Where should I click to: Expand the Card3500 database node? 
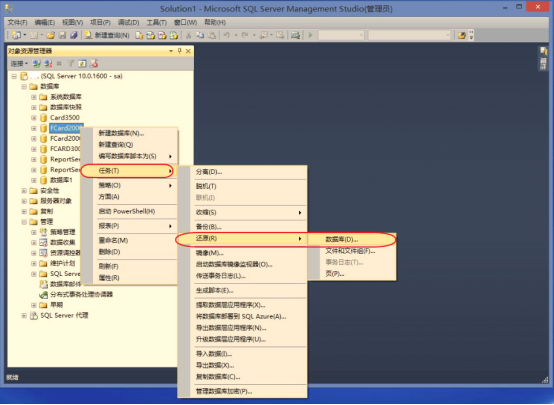point(34,118)
